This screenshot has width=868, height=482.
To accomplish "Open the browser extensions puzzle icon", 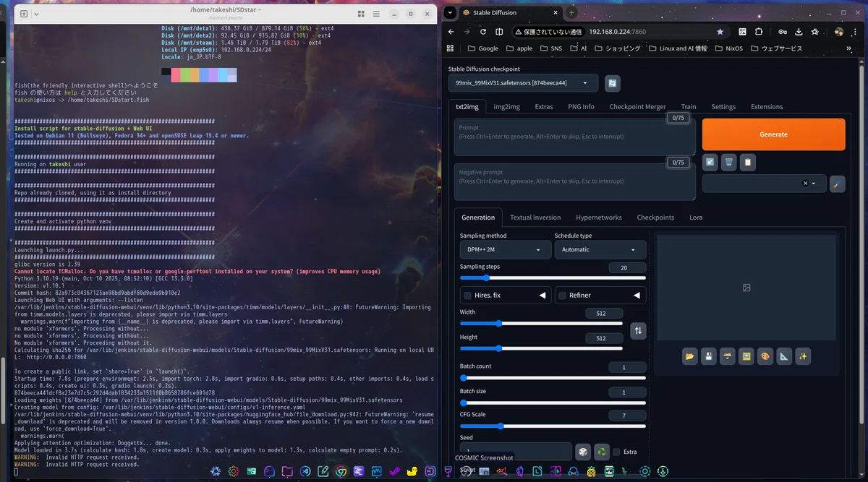I will click(759, 32).
